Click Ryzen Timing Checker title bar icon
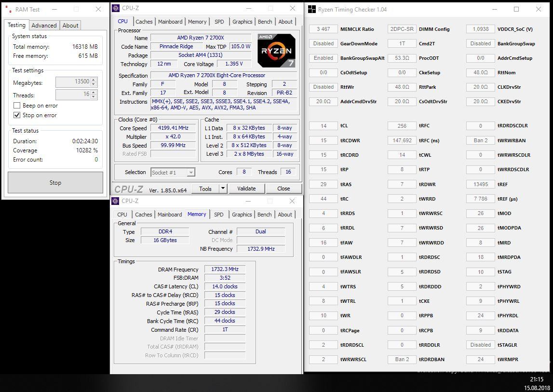Viewport: 553px width, 392px height. pos(312,9)
